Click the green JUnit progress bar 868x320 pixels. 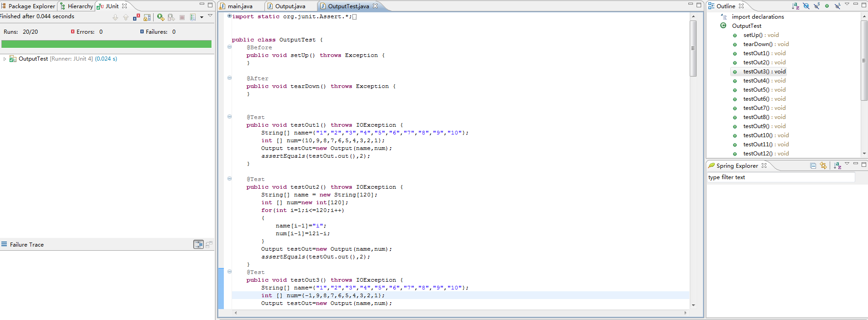pyautogui.click(x=106, y=44)
